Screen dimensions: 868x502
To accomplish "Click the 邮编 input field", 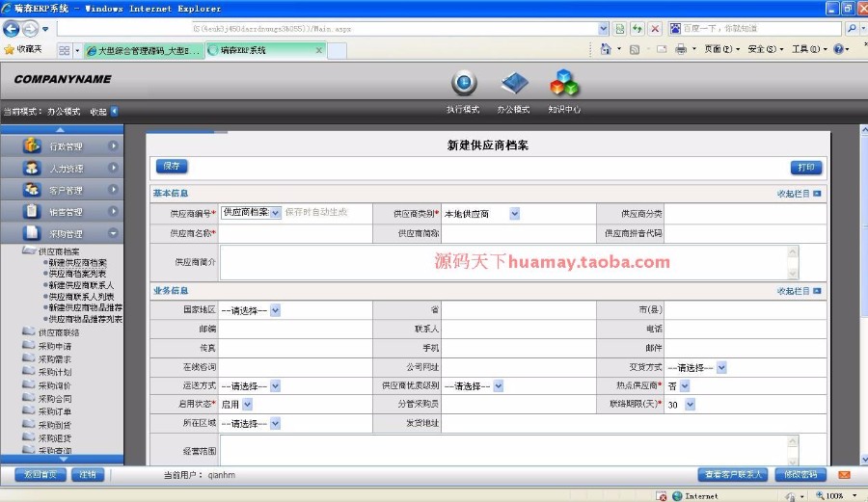I will pyautogui.click(x=295, y=329).
